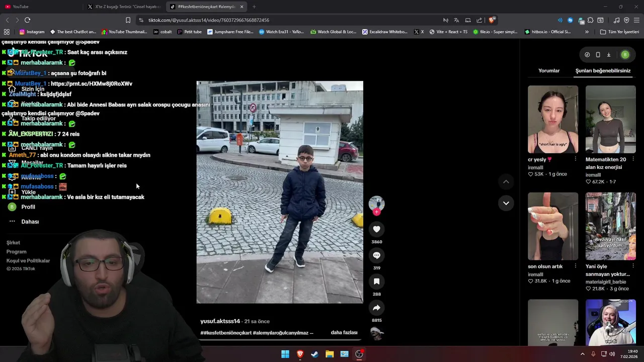This screenshot has height=362, width=644.
Task: Click the browser share icon in address bar
Action: (x=479, y=20)
